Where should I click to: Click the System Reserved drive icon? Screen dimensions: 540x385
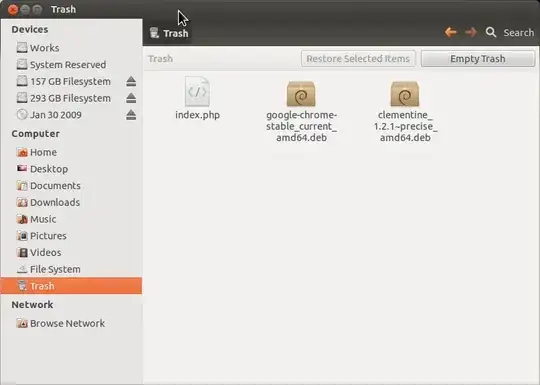click(x=22, y=64)
